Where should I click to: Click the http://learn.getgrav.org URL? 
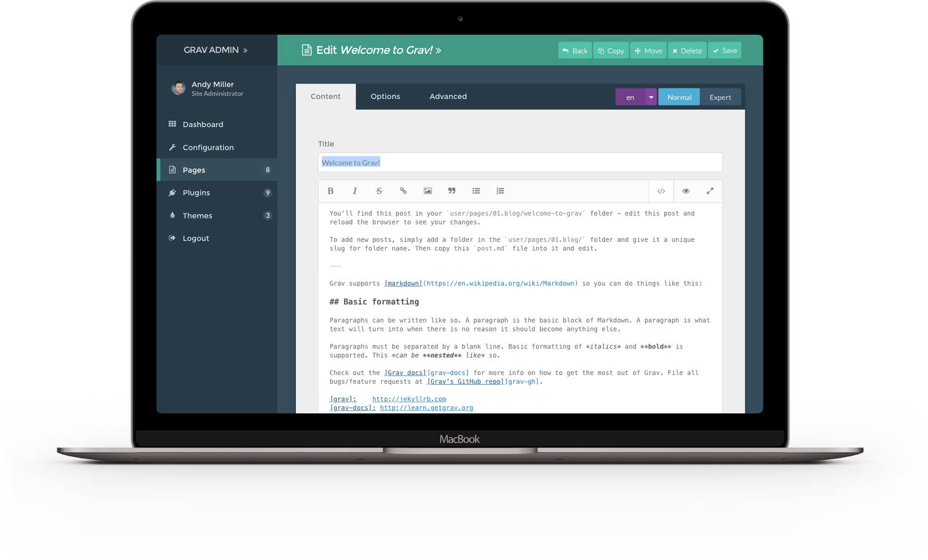point(426,408)
